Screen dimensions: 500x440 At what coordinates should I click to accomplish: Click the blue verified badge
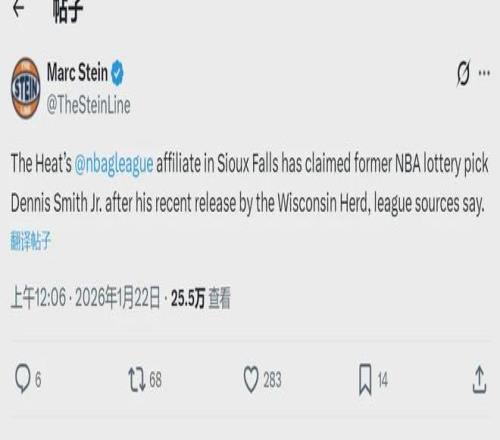tap(117, 73)
